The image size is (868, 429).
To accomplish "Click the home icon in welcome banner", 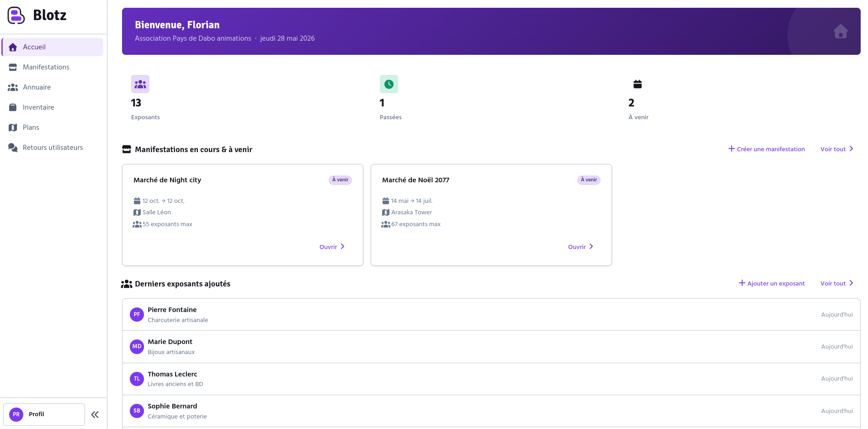I will coord(841,31).
